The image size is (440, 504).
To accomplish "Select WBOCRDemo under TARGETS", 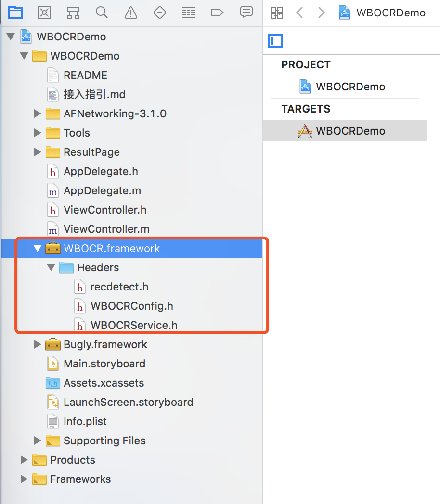I will coord(345,131).
